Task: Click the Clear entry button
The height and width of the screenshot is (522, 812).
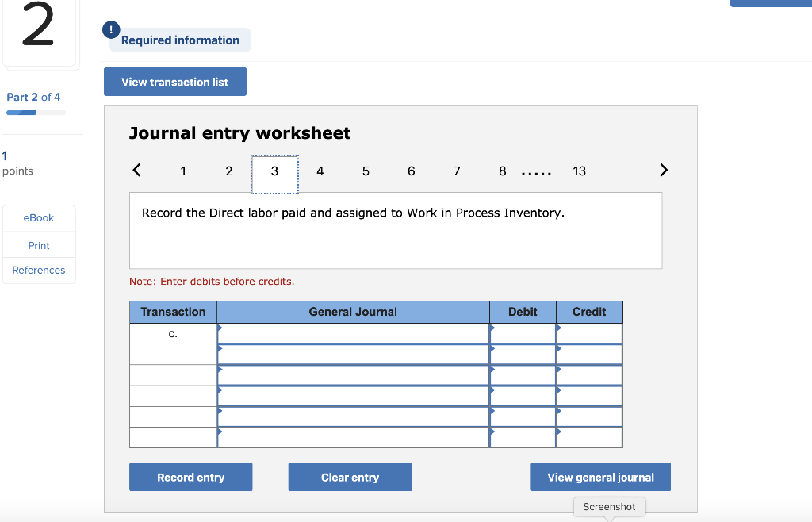Action: tap(350, 477)
